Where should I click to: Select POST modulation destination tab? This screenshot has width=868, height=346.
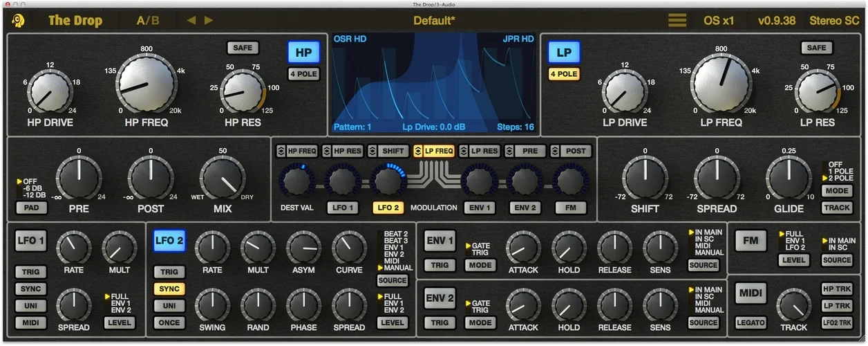(570, 151)
